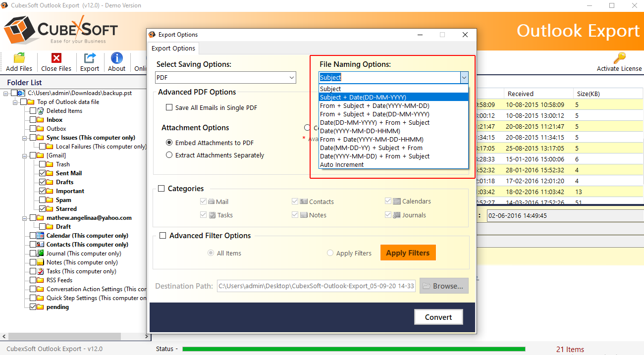The width and height of the screenshot is (644, 355).
Task: Check the Inbox folder checkbox
Action: pyautogui.click(x=33, y=120)
